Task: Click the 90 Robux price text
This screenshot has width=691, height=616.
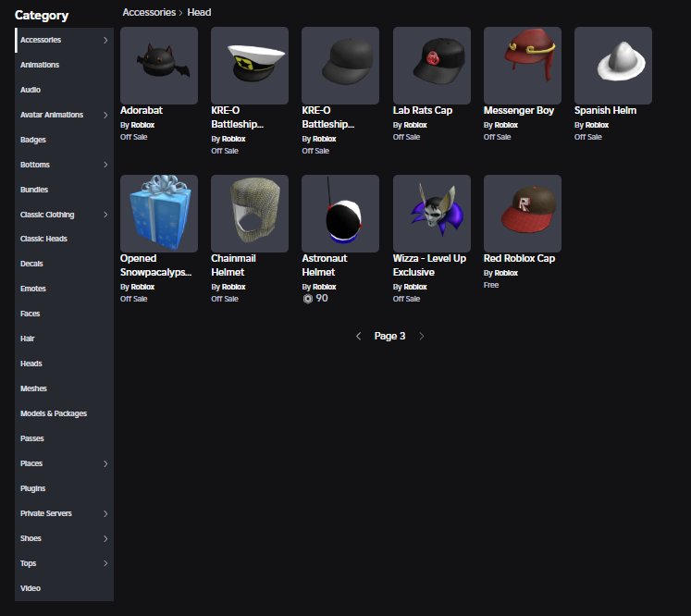Action: point(322,299)
